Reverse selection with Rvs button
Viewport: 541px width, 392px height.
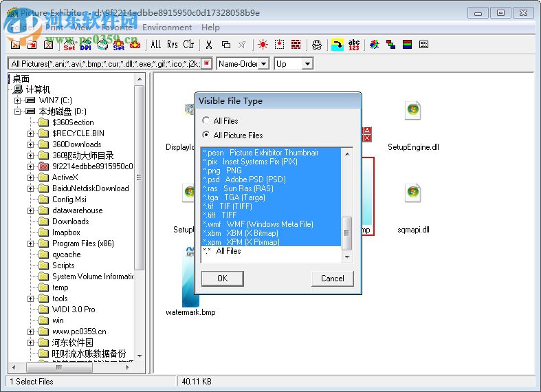point(172,44)
